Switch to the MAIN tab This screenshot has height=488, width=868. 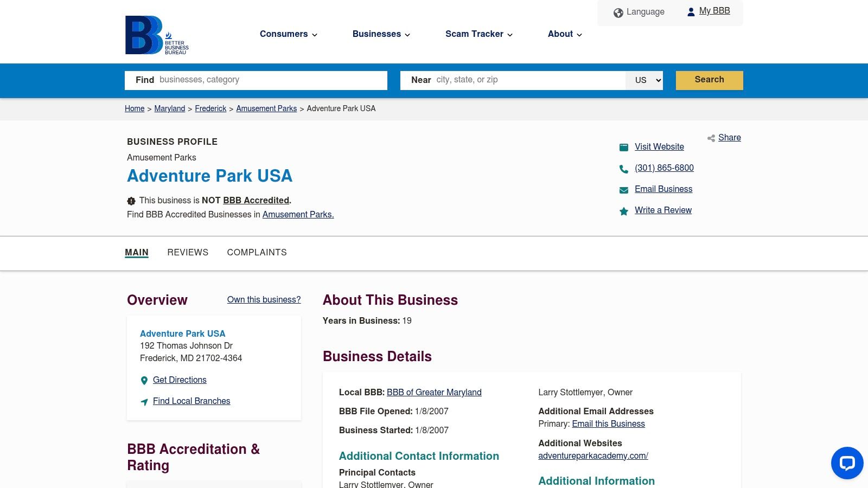click(x=137, y=253)
